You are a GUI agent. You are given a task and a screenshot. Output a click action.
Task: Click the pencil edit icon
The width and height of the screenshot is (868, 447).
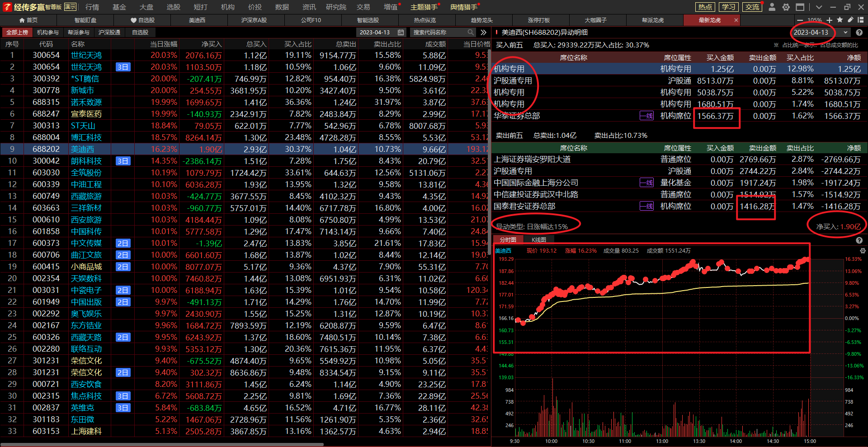pos(850,20)
